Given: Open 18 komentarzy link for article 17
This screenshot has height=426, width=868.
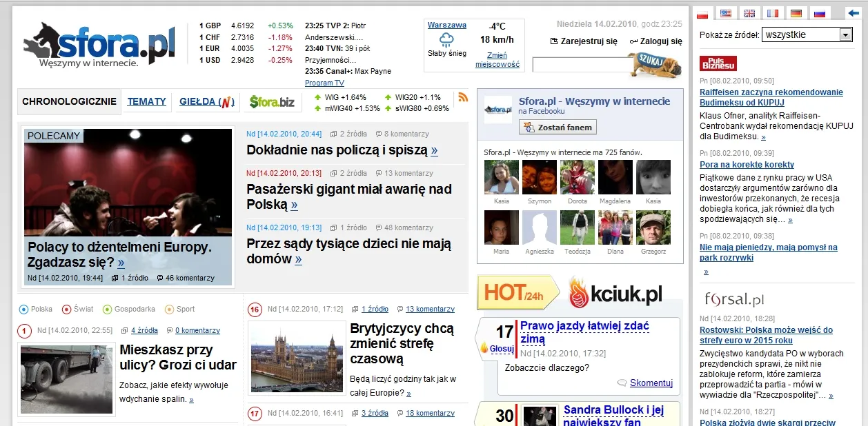Looking at the screenshot, I should 430,414.
